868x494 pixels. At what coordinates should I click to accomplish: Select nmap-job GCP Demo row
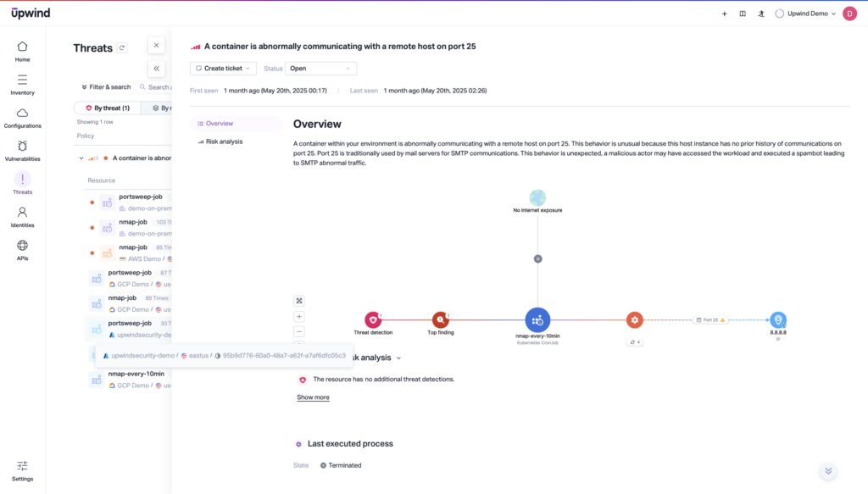coord(130,303)
